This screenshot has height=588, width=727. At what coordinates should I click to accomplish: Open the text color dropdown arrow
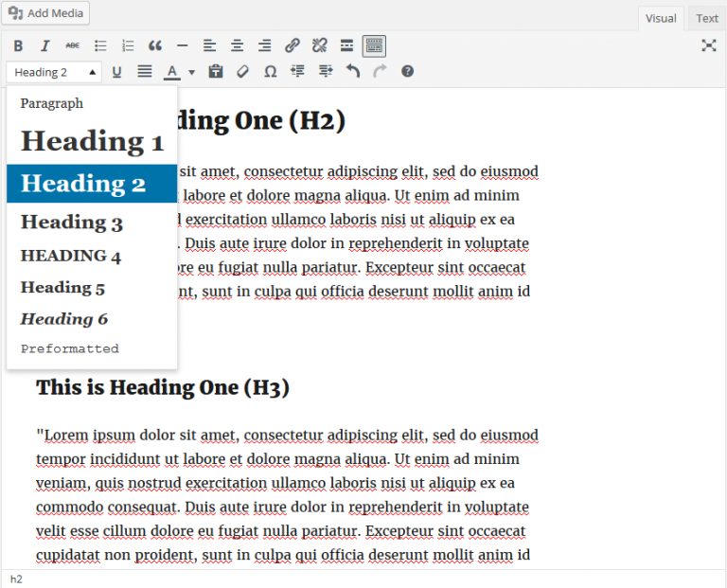(191, 72)
